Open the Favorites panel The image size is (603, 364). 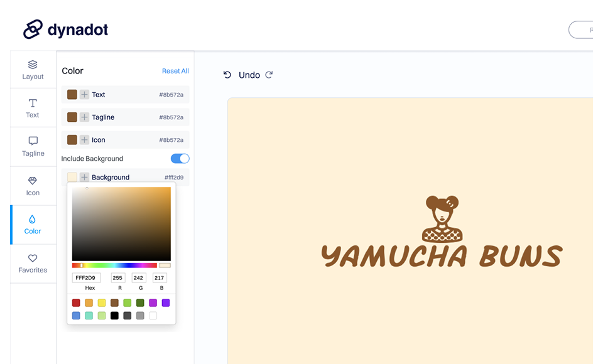click(33, 263)
